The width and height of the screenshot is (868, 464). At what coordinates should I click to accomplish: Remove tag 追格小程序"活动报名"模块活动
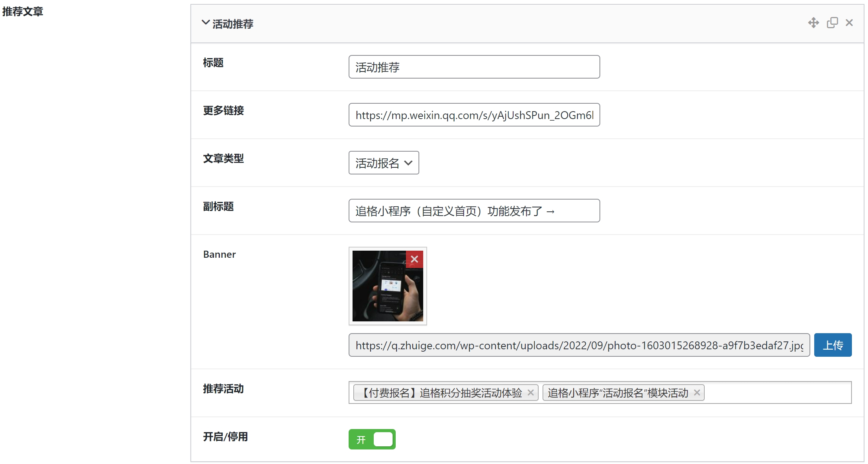(697, 392)
